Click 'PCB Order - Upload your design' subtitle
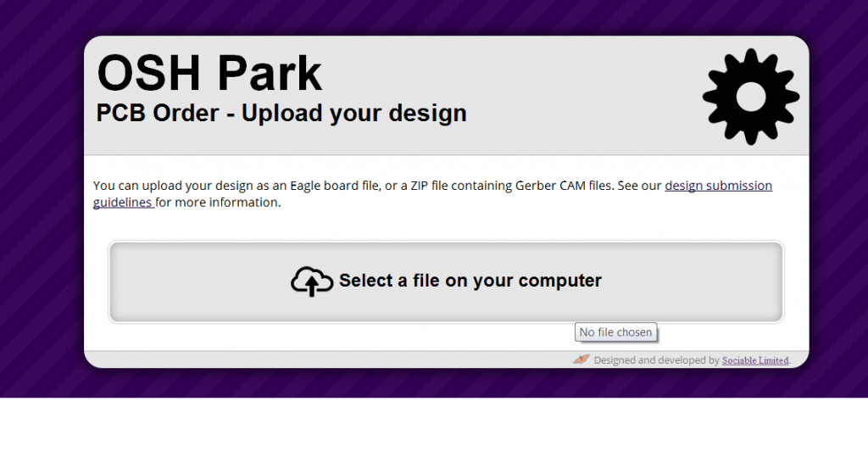This screenshot has width=868, height=468. click(281, 113)
